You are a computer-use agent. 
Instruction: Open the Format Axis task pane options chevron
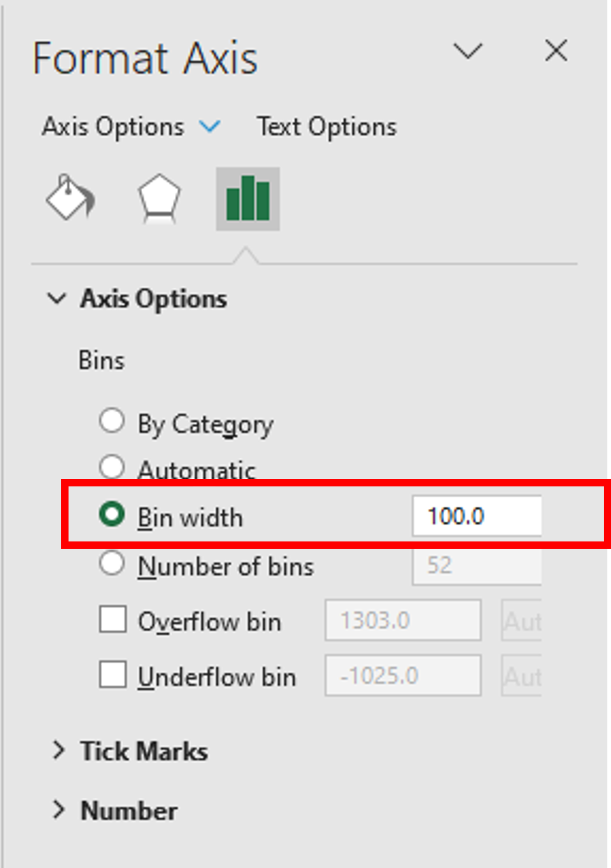tap(468, 51)
